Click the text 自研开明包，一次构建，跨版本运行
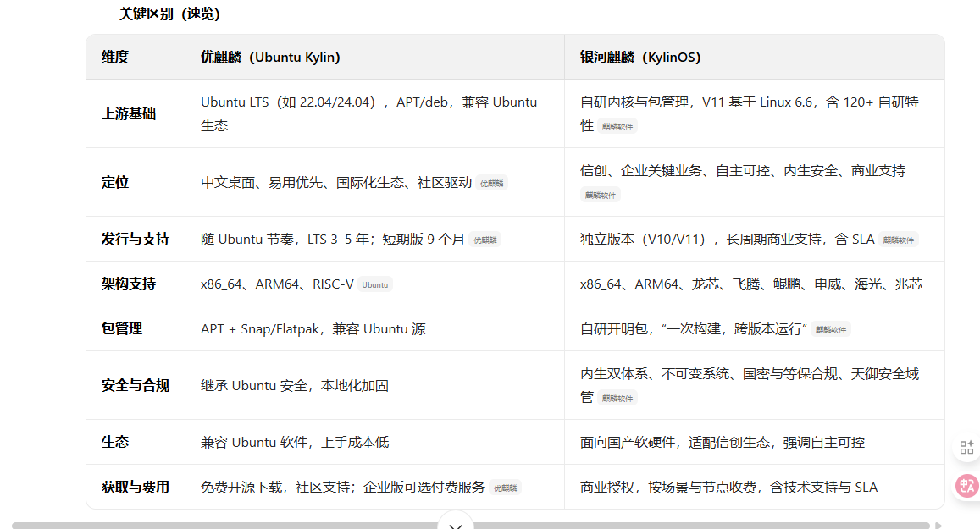This screenshot has width=980, height=529. point(694,329)
